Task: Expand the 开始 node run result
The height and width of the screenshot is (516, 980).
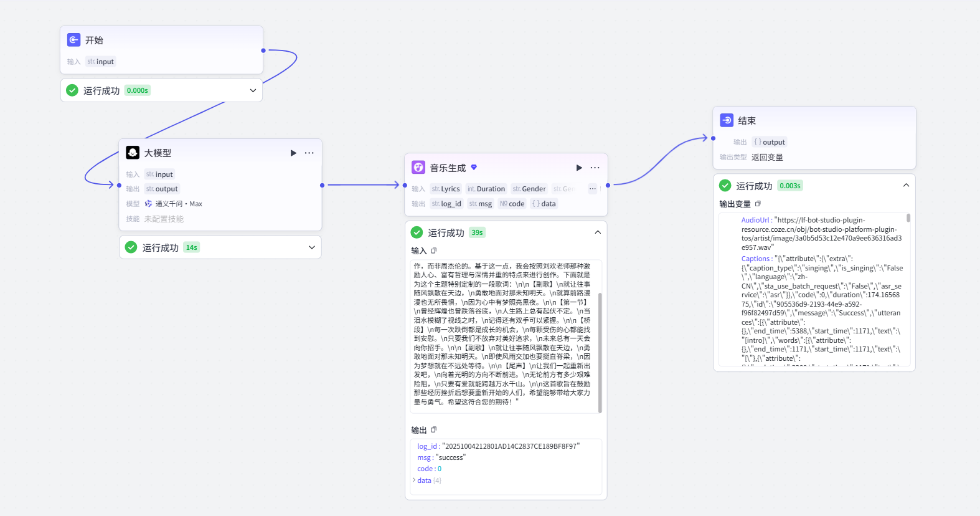Action: coord(253,90)
